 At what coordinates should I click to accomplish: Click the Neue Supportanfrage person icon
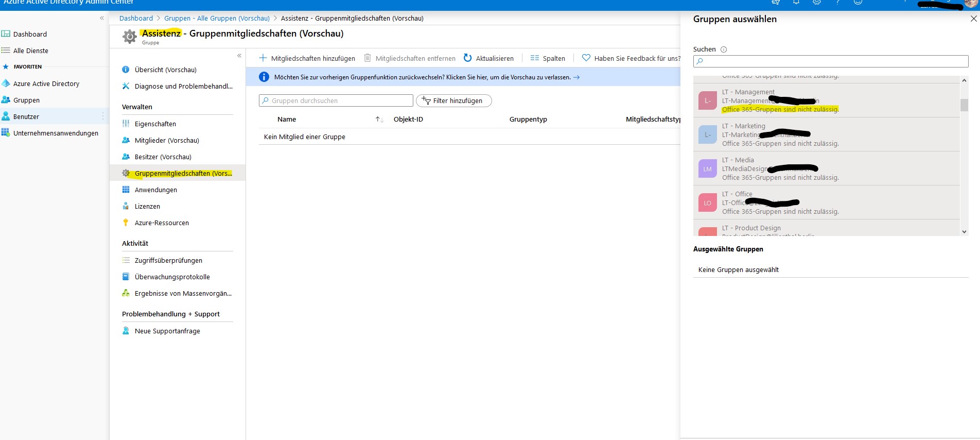pyautogui.click(x=126, y=331)
